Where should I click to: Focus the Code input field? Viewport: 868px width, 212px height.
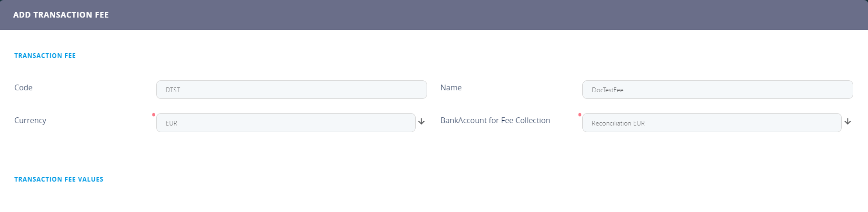click(x=291, y=90)
